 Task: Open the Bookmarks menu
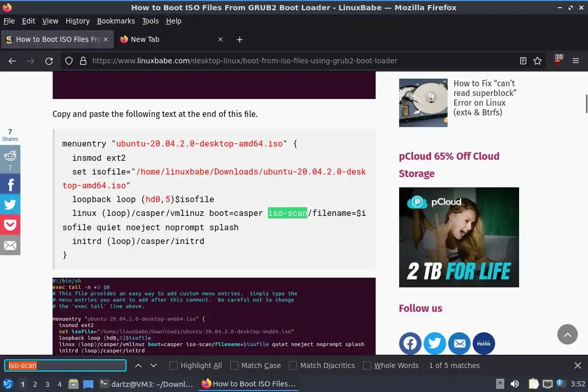116,21
